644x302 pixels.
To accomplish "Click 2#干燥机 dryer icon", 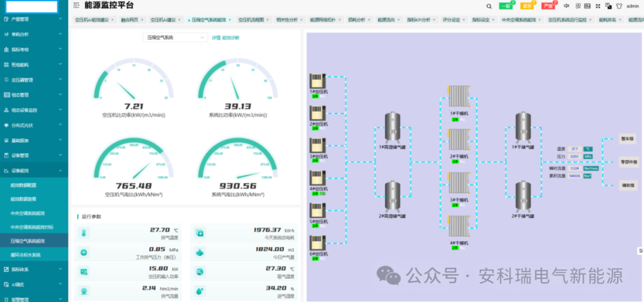I will coord(459,140).
